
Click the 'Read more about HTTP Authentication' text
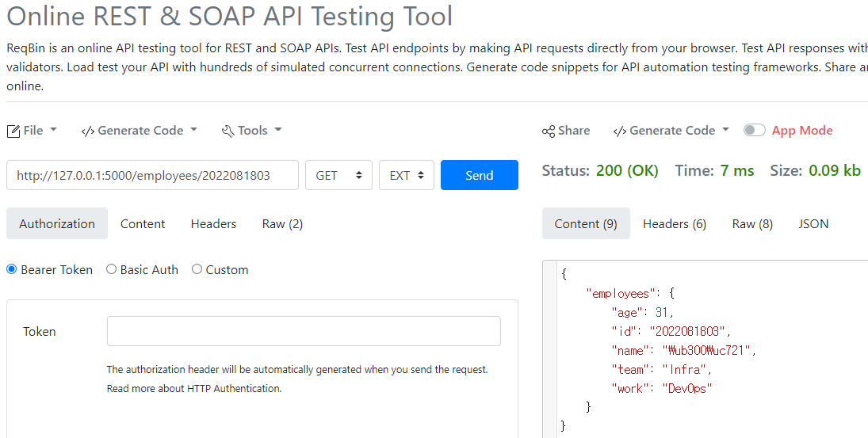[x=194, y=388]
